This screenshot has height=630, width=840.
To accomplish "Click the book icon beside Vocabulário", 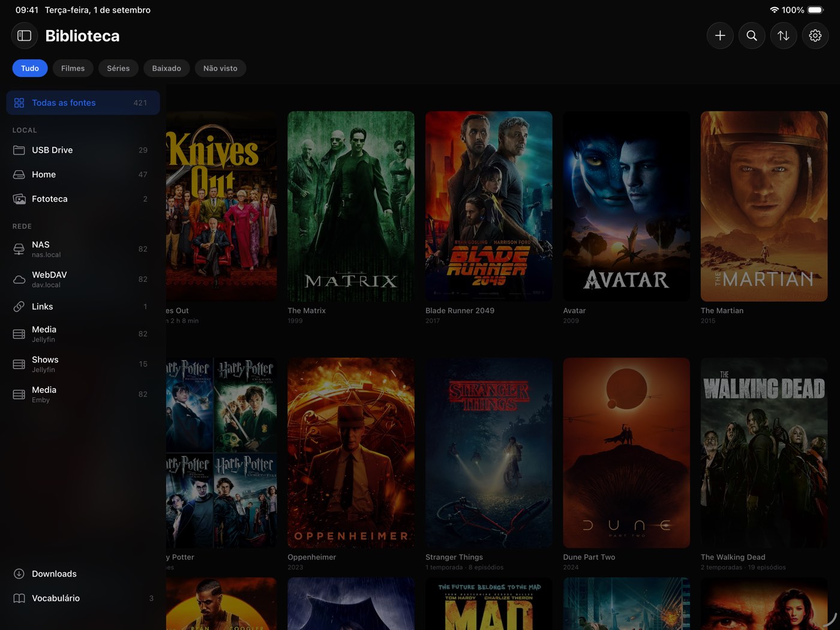I will pos(19,598).
